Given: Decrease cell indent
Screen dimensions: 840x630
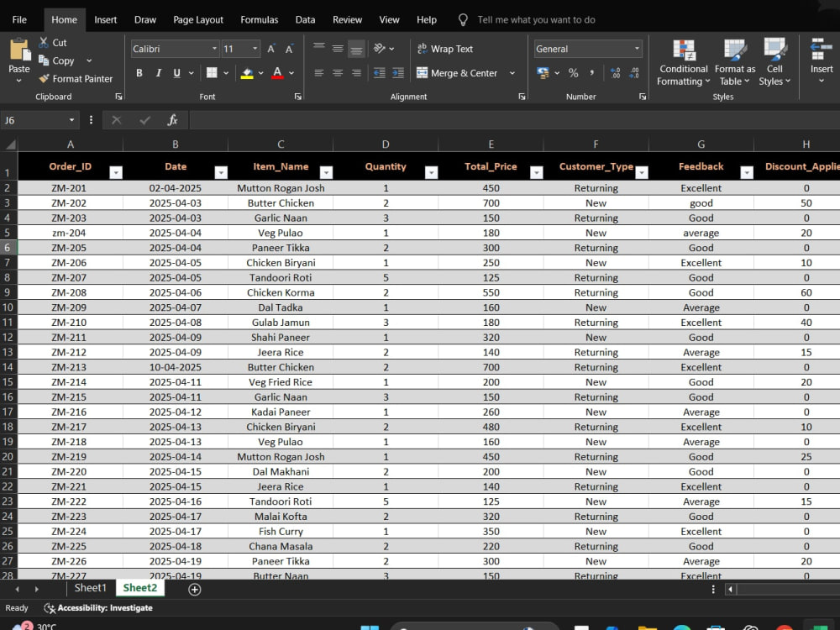Looking at the screenshot, I should click(x=380, y=73).
